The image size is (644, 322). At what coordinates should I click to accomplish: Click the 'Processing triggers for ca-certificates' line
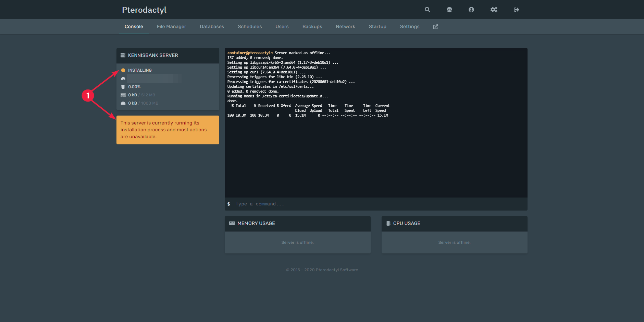291,82
